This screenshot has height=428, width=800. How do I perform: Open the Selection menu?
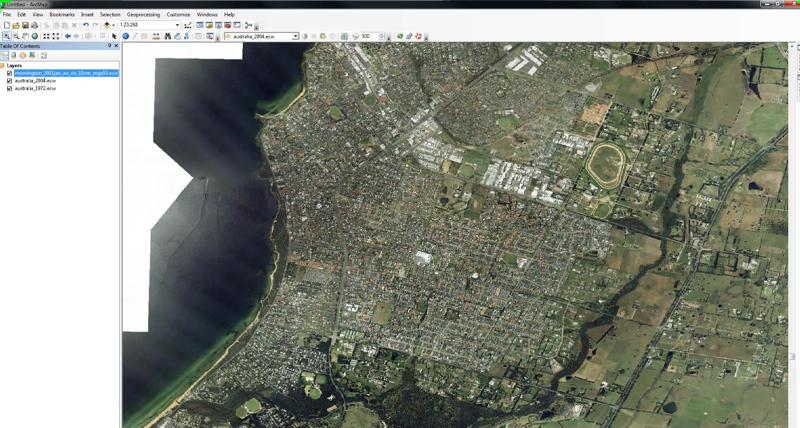click(110, 14)
